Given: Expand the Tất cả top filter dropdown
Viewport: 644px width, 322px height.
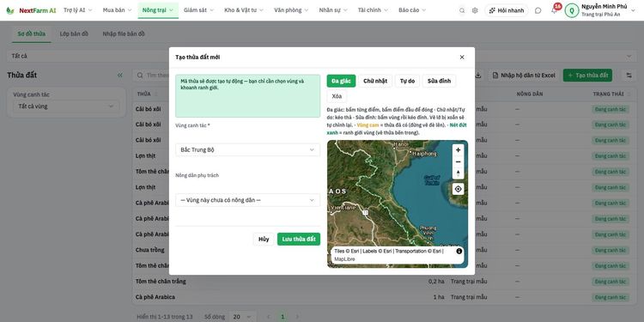Looking at the screenshot, I should [322, 56].
